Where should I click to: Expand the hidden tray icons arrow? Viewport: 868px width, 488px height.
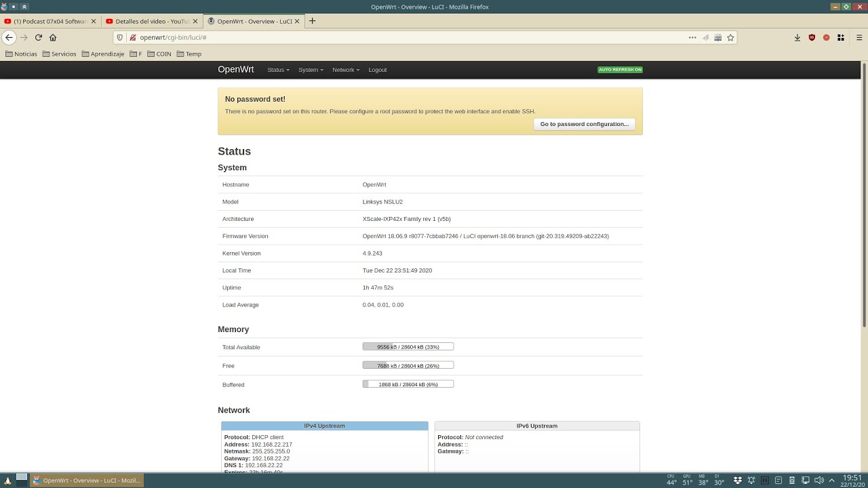[831, 481]
